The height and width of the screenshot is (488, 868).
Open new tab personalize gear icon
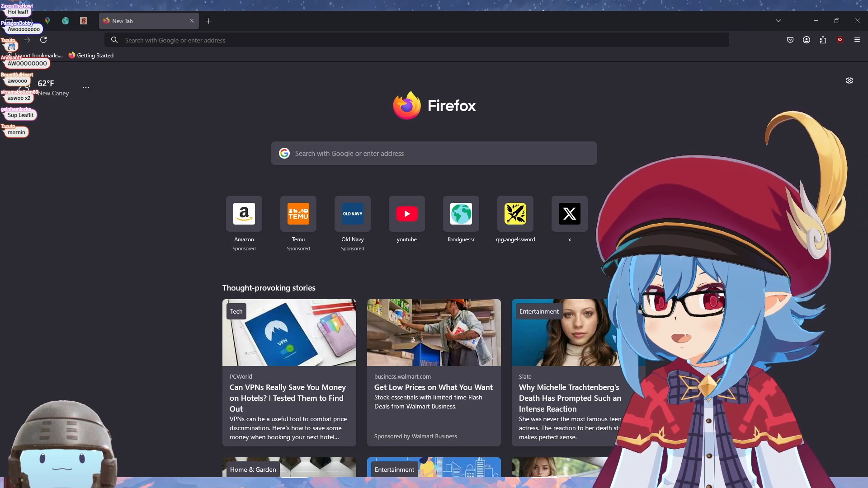[849, 80]
